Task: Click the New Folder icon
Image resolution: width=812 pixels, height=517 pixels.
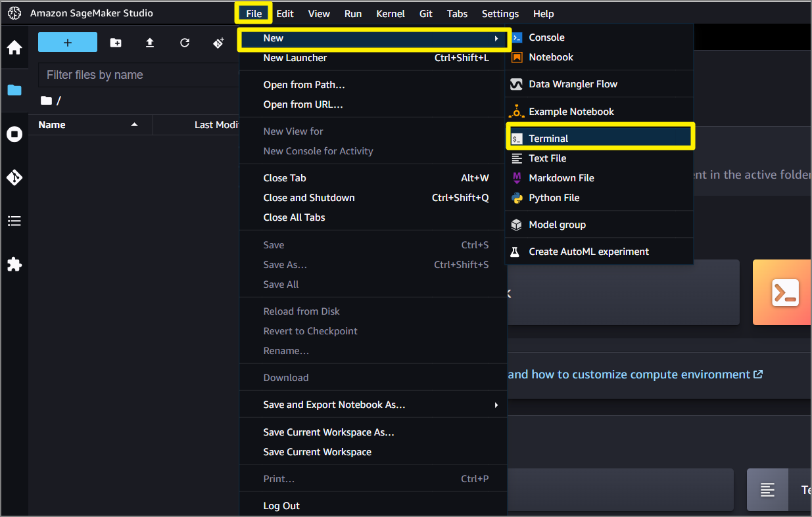Action: coord(116,43)
